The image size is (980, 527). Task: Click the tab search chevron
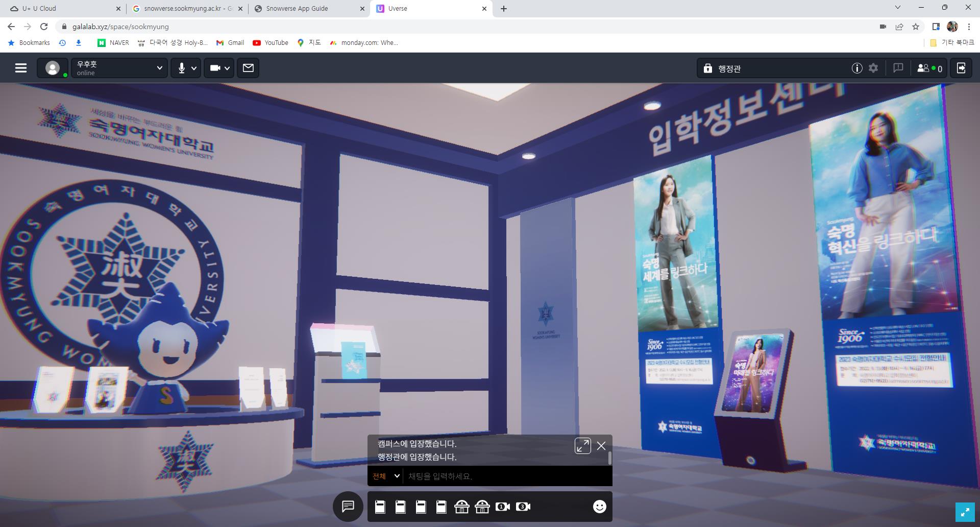pos(898,8)
